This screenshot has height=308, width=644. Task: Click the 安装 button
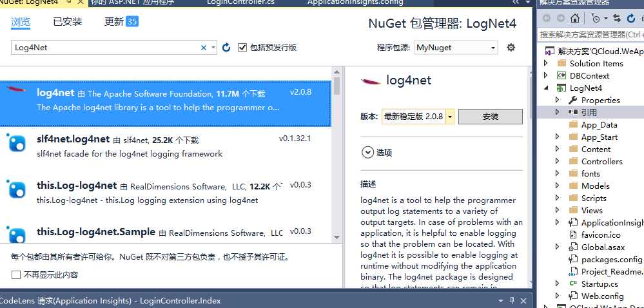point(491,117)
